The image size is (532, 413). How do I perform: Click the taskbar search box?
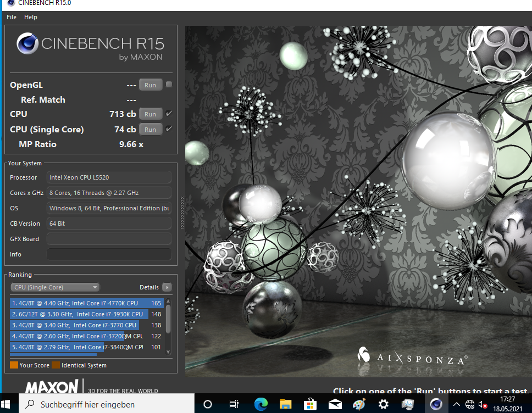107,404
